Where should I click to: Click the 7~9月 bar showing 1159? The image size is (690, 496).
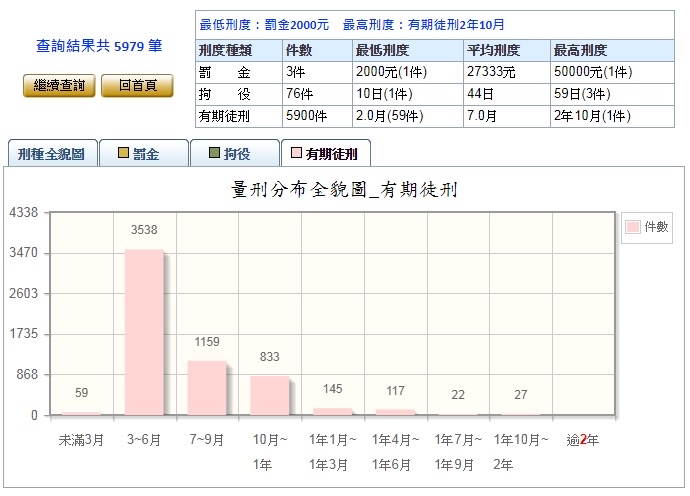(207, 388)
